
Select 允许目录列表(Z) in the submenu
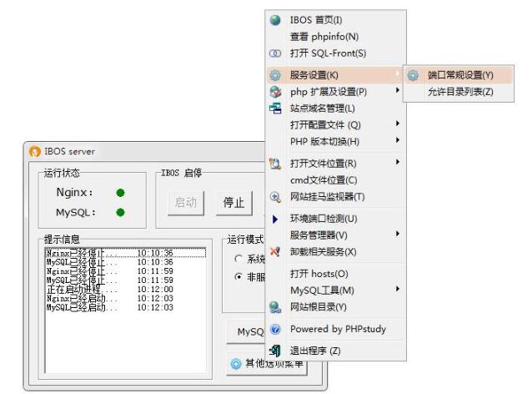tap(459, 92)
